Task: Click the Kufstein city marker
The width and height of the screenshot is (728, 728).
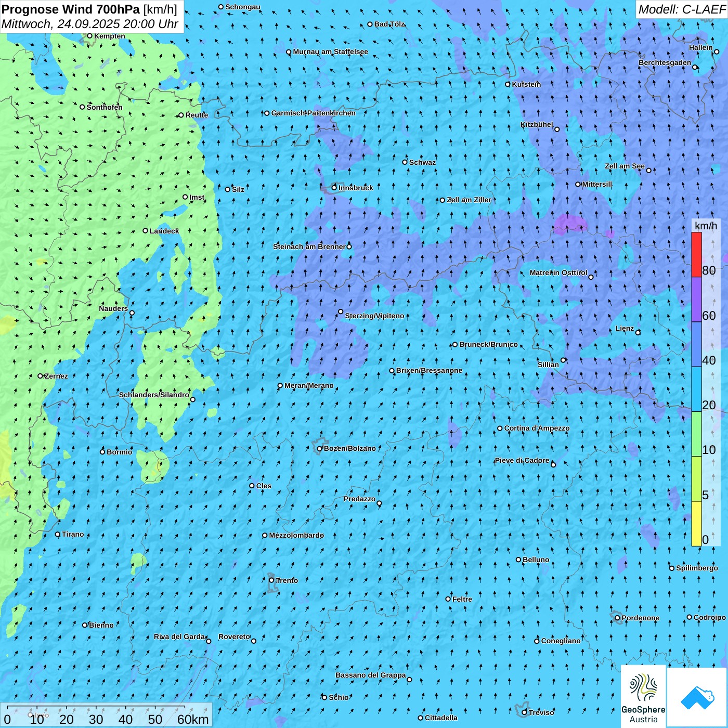Action: coord(508,84)
